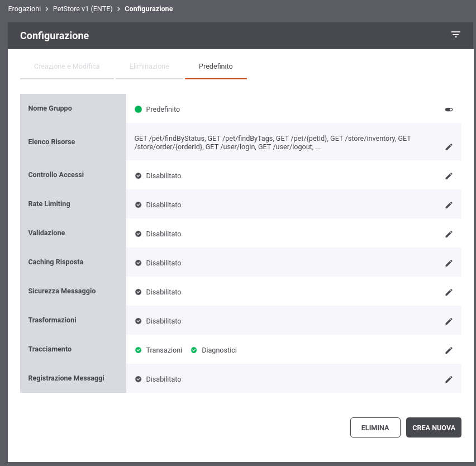
Task: Open Rate Limiting edit pencil
Action: tap(449, 205)
